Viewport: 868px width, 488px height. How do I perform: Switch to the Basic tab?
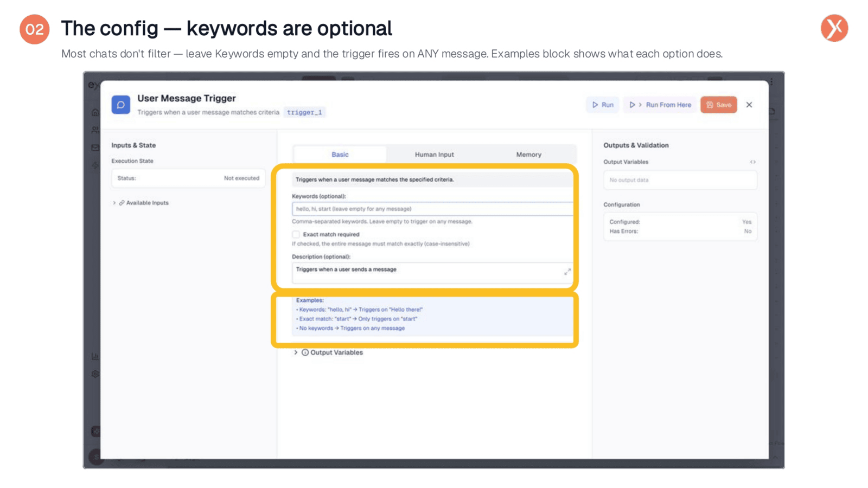[340, 155]
